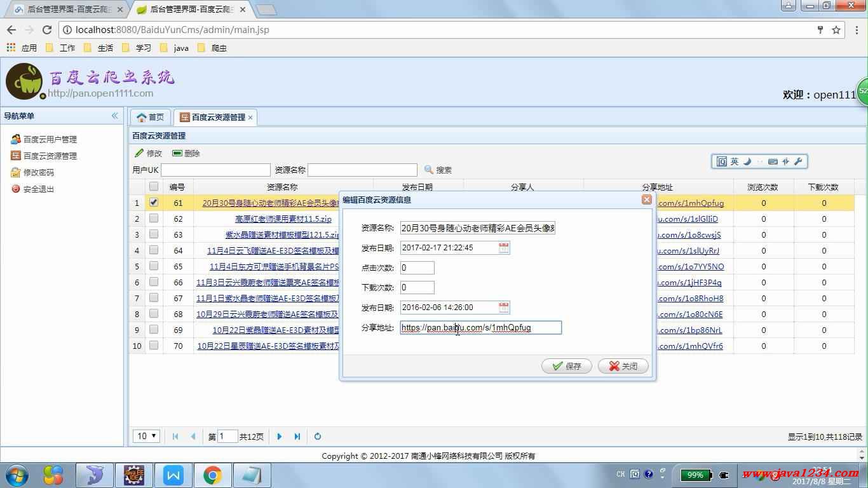The image size is (868, 488).
Task: Open Chrome from the taskbar
Action: click(212, 475)
